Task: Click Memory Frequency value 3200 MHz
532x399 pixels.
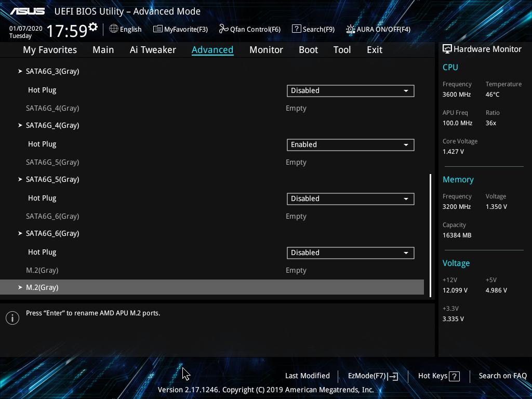Action: tap(456, 206)
